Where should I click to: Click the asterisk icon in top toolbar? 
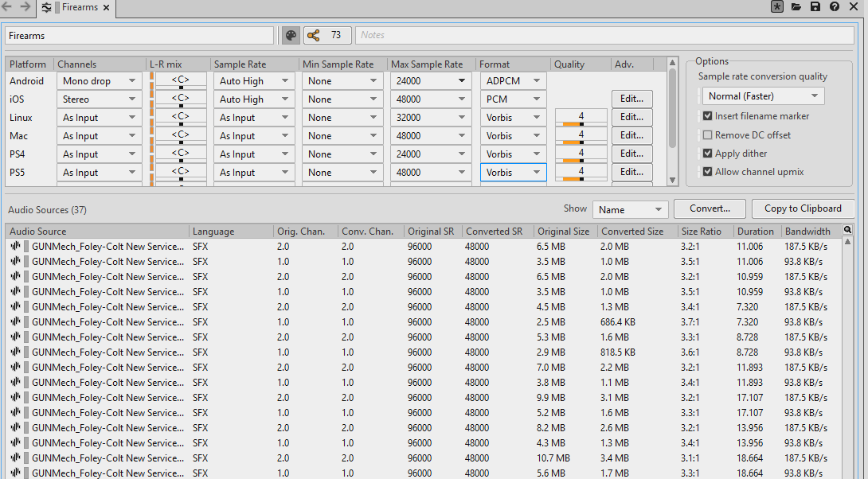click(x=776, y=7)
